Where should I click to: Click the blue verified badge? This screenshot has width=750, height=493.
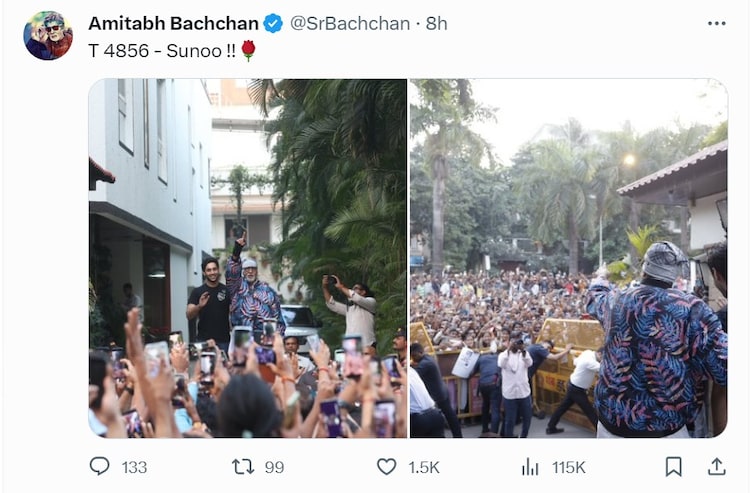(273, 23)
